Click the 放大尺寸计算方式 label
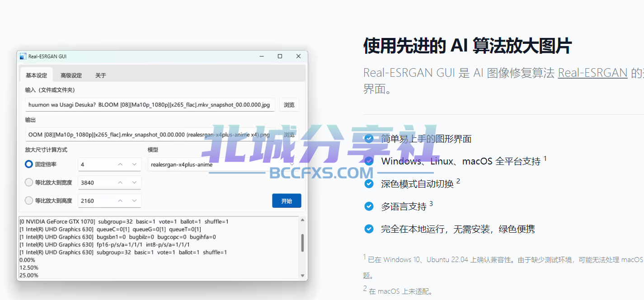 click(x=46, y=150)
